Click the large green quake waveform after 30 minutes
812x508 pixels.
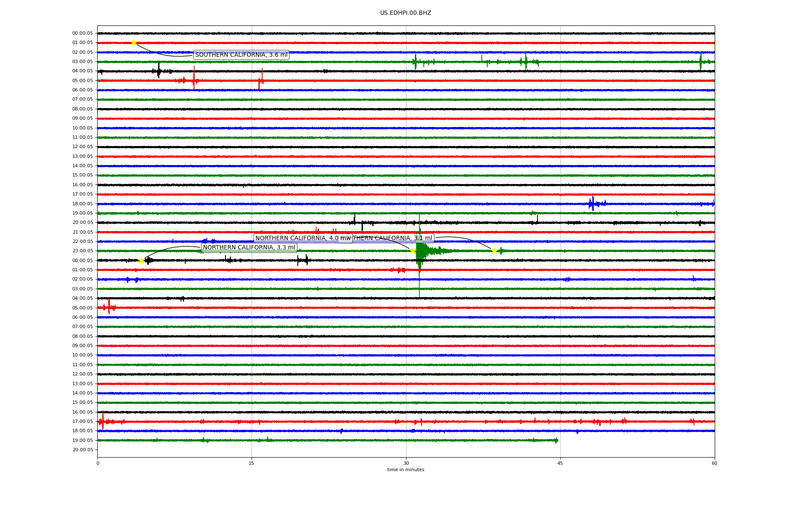421,251
